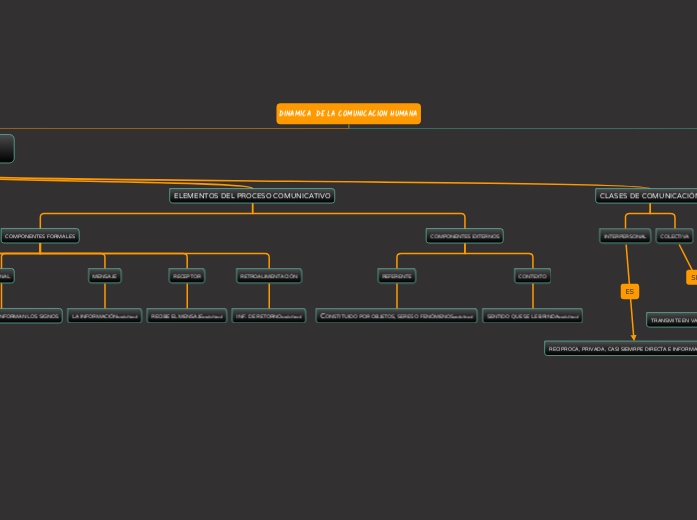
Task: Select the central node 'DINAMICA DE LA COMUNICACION HUMANA'
Action: pos(348,113)
